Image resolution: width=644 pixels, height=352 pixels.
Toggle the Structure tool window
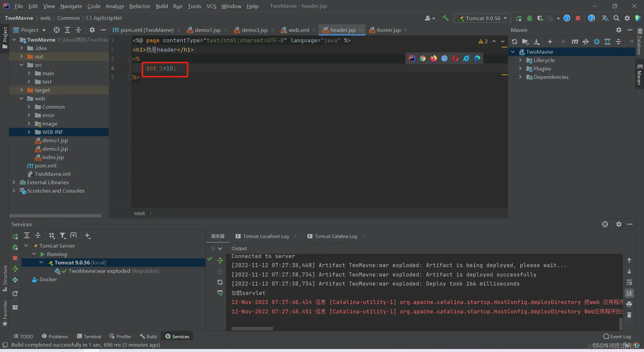pyautogui.click(x=5, y=279)
